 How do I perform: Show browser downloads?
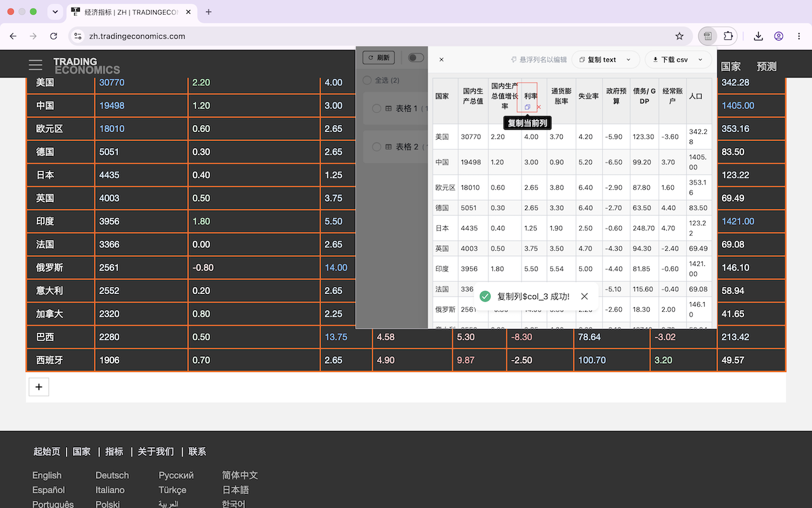[758, 36]
